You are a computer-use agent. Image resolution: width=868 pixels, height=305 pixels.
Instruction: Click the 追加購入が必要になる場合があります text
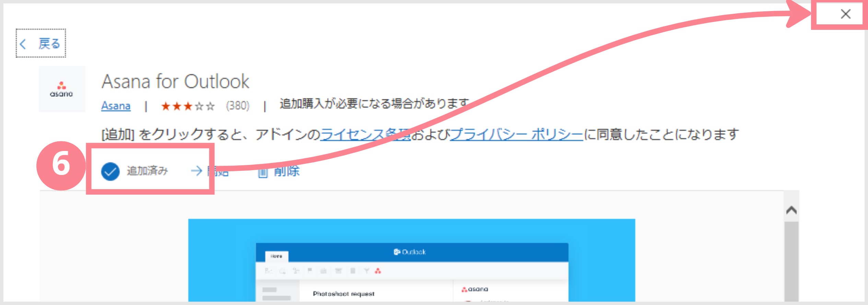pyautogui.click(x=374, y=103)
